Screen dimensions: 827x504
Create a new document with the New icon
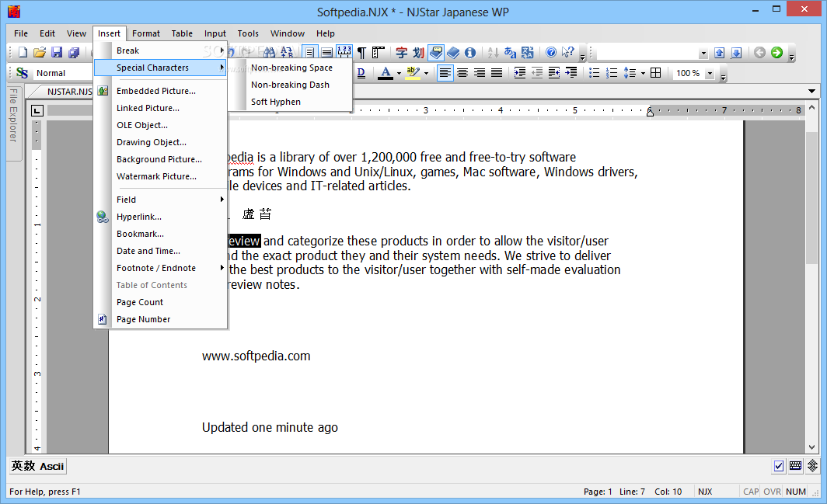coord(23,52)
